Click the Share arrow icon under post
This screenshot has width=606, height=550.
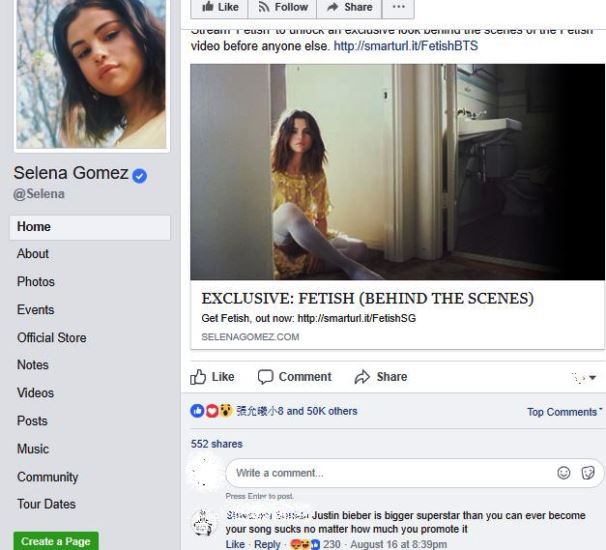362,377
